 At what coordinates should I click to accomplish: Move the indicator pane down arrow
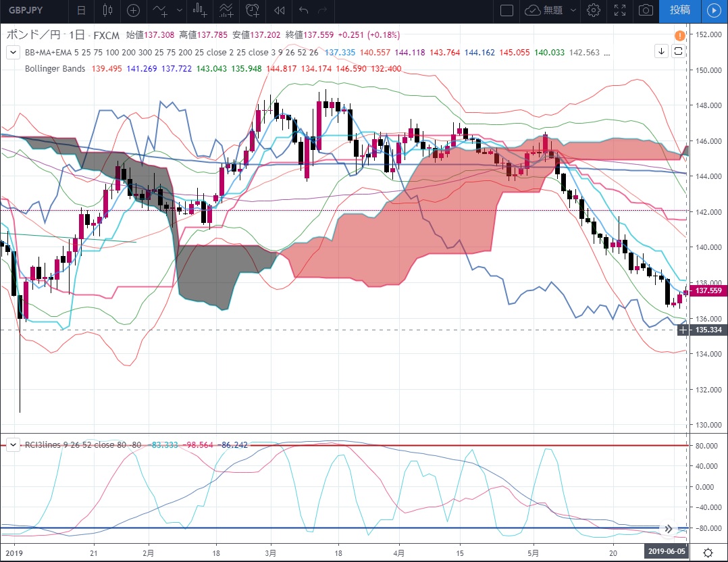[x=662, y=51]
